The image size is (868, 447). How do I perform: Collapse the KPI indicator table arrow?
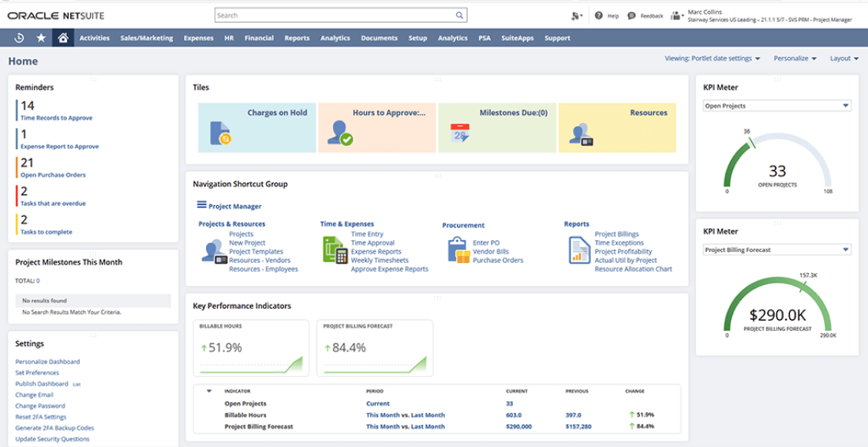pyautogui.click(x=209, y=391)
